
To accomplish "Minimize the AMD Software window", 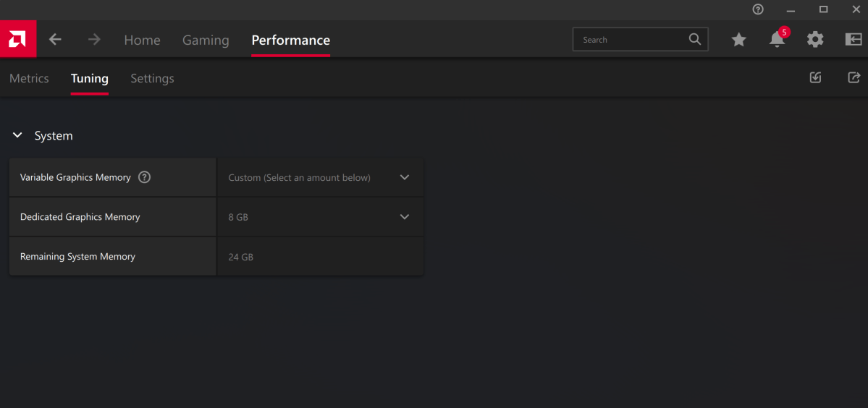I will coord(791,10).
